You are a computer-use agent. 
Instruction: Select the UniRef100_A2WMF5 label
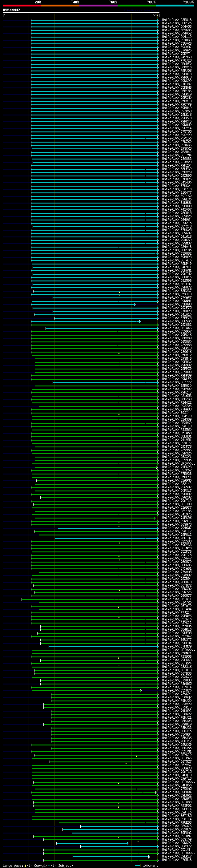[x=177, y=799]
